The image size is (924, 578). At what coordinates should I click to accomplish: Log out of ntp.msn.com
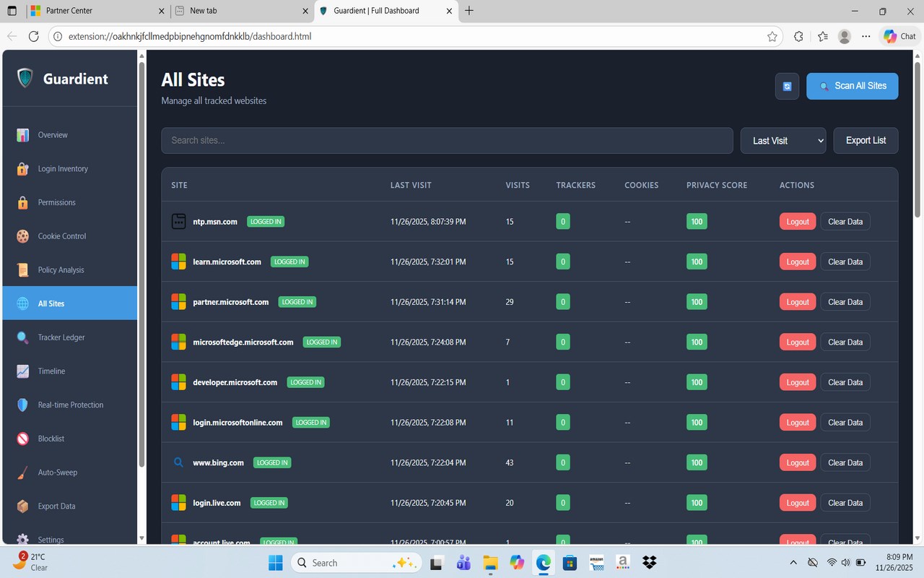798,221
